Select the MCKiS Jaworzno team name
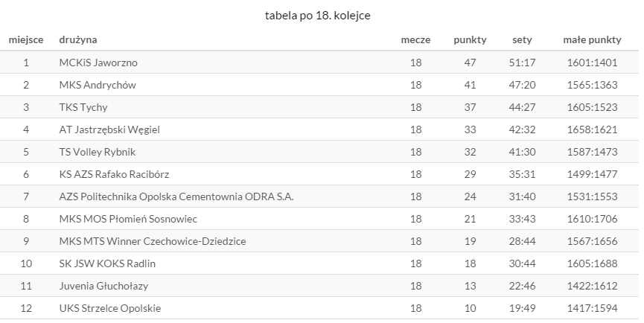Viewport: 644px width, 323px height. [98, 63]
